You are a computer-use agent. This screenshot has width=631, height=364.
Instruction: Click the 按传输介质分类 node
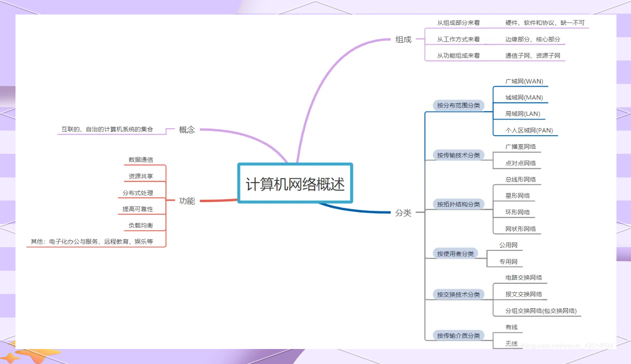click(x=458, y=336)
